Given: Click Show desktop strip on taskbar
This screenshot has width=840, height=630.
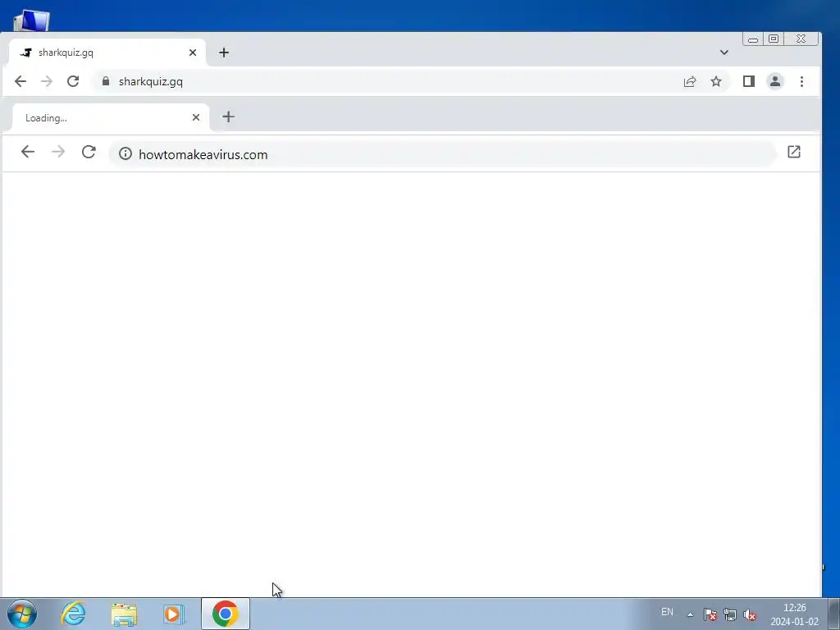Looking at the screenshot, I should point(834,614).
